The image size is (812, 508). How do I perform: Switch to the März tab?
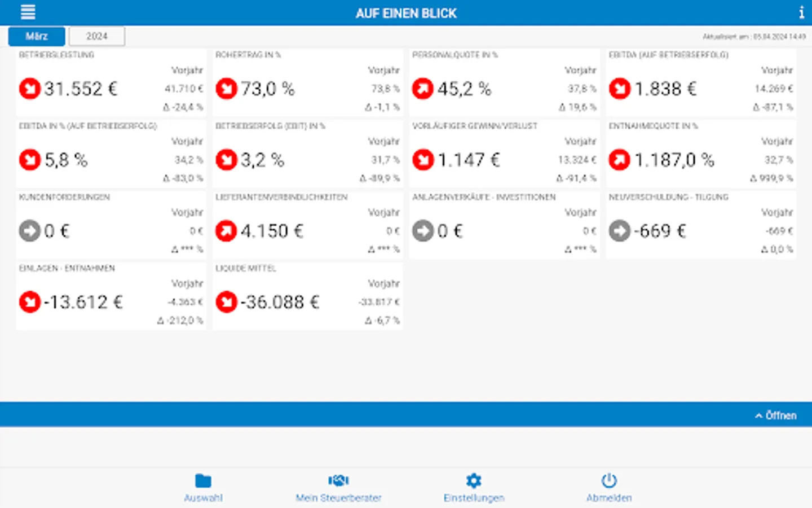pyautogui.click(x=36, y=36)
